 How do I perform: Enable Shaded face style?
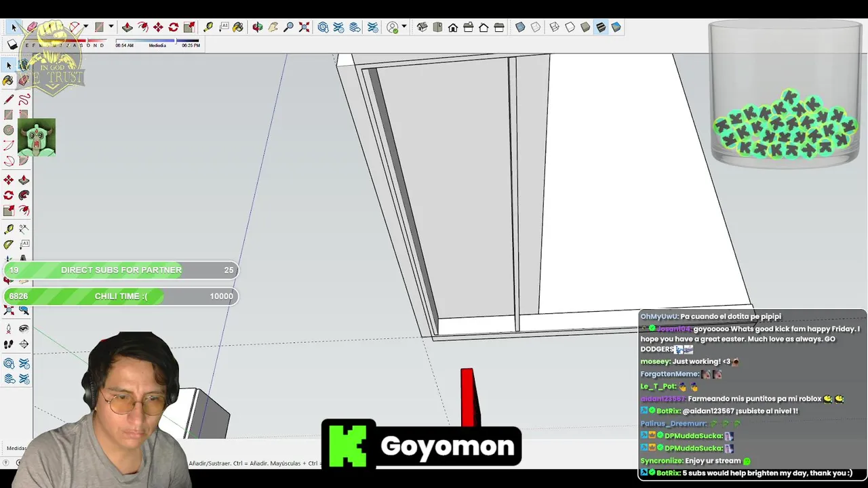pos(585,27)
